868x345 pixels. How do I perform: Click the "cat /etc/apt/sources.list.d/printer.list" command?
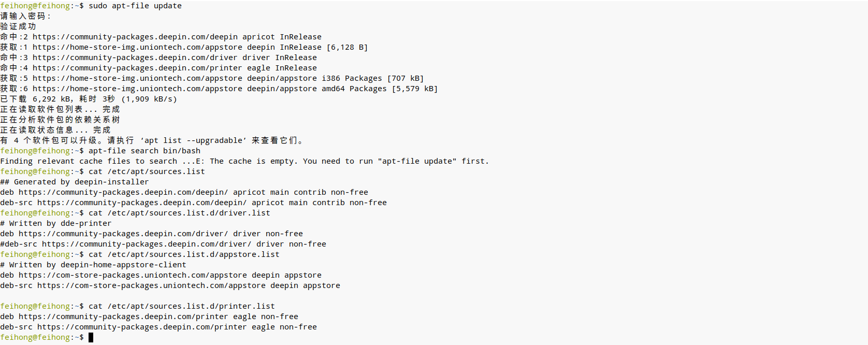181,306
